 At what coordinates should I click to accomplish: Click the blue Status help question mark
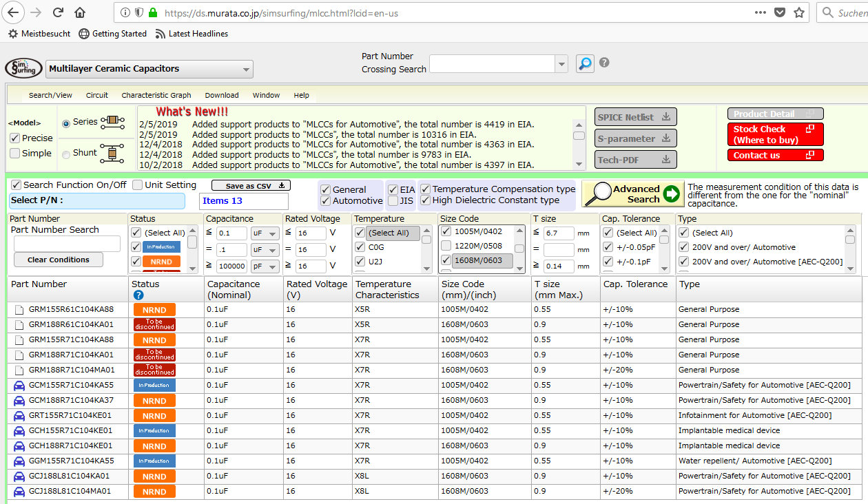coord(138,295)
